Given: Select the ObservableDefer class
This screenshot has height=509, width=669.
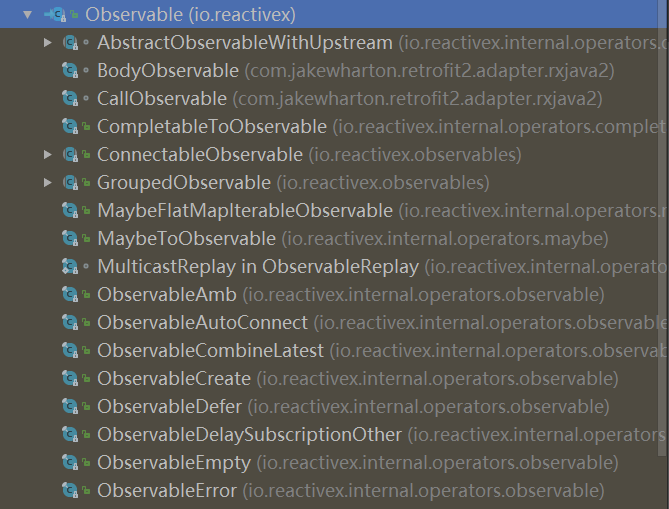Looking at the screenshot, I should [x=169, y=407].
